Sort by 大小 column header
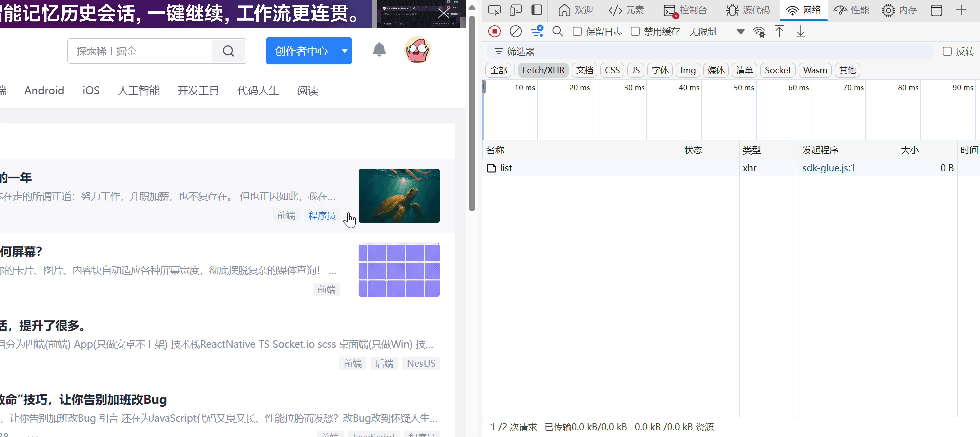This screenshot has height=437, width=980. coord(927,150)
